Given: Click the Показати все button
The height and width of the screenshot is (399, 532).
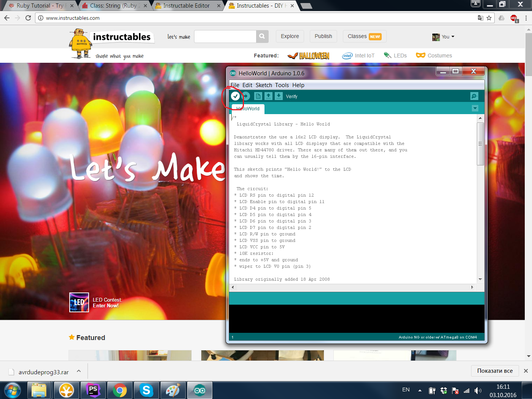Looking at the screenshot, I should 495,371.
